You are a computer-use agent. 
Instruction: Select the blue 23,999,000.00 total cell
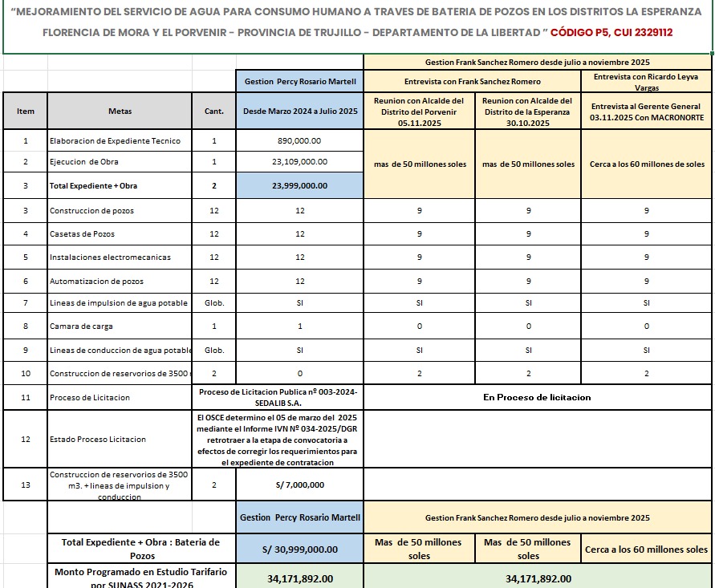point(300,185)
